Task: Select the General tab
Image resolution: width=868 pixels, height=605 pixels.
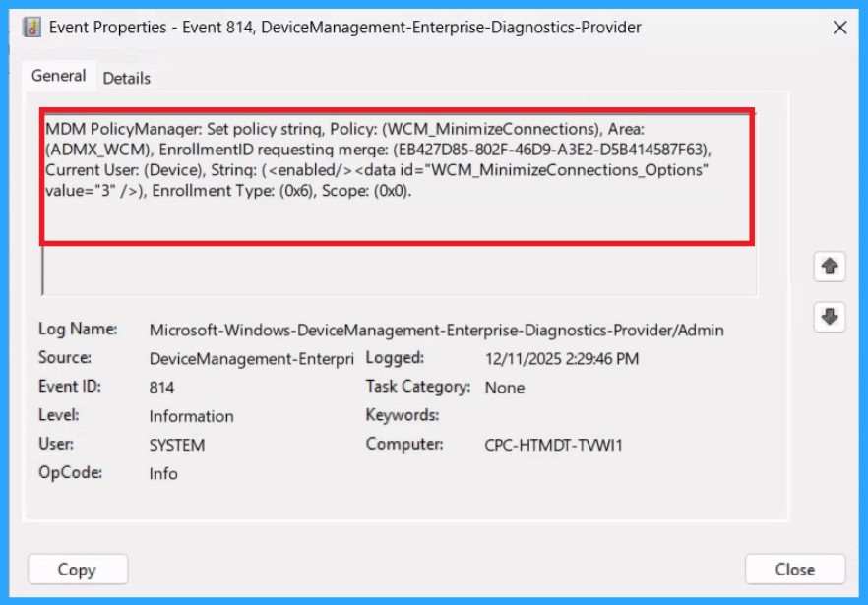Action: click(58, 76)
